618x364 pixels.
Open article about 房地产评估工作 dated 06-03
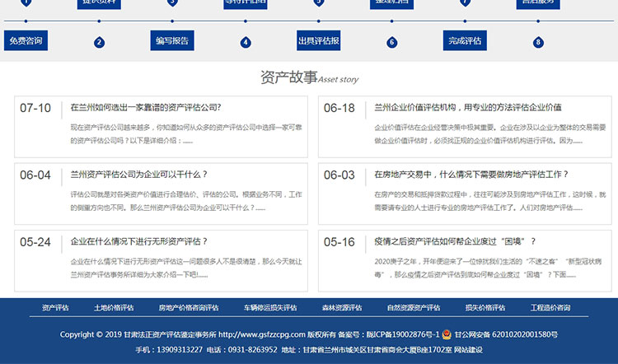(471, 175)
